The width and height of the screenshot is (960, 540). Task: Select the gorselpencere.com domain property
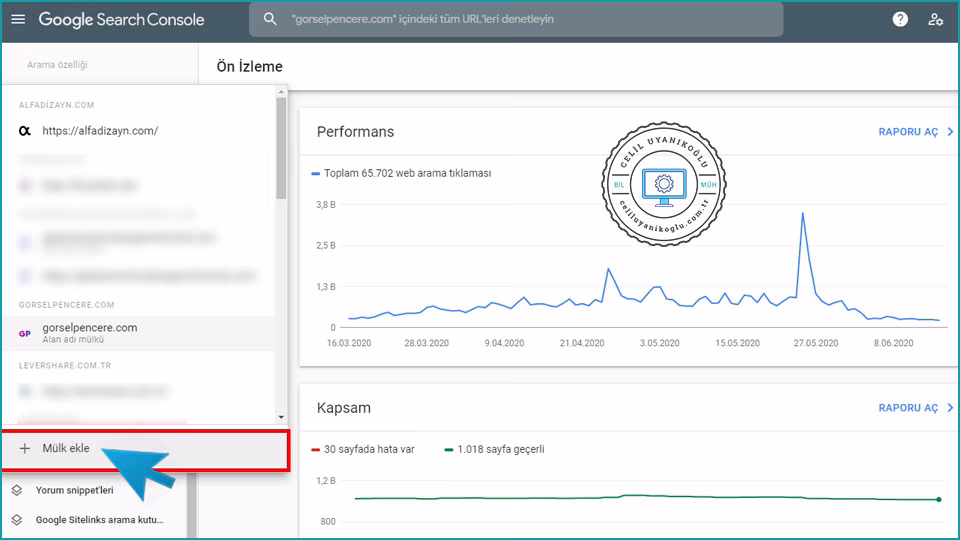pyautogui.click(x=138, y=333)
